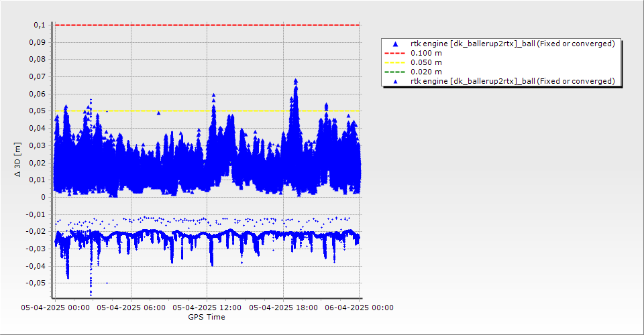Click the GPS Time axis title

point(207,317)
